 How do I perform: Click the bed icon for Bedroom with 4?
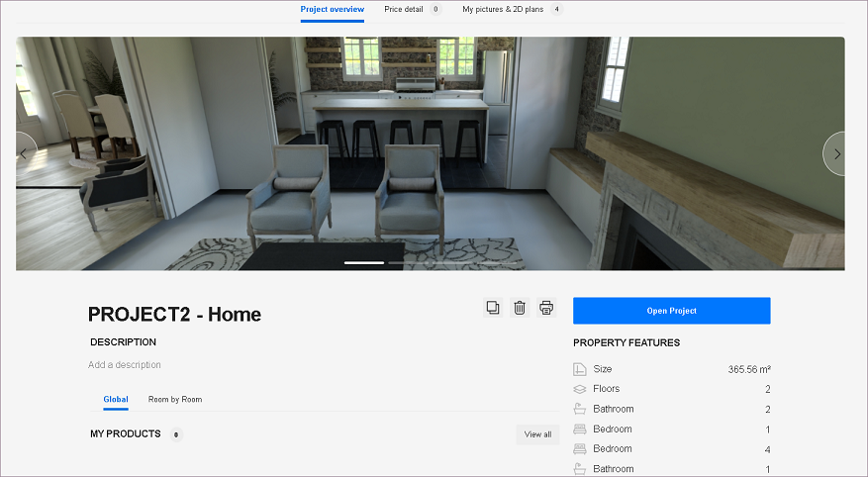580,449
